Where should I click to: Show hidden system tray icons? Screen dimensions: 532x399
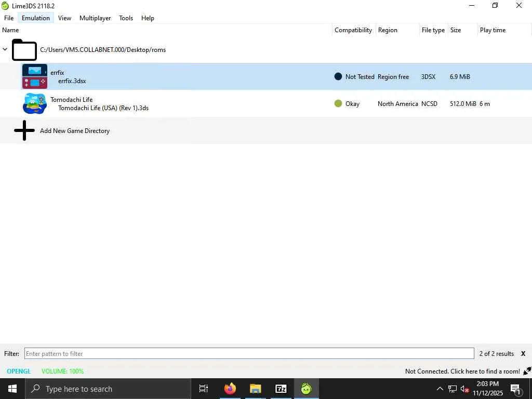(x=440, y=389)
